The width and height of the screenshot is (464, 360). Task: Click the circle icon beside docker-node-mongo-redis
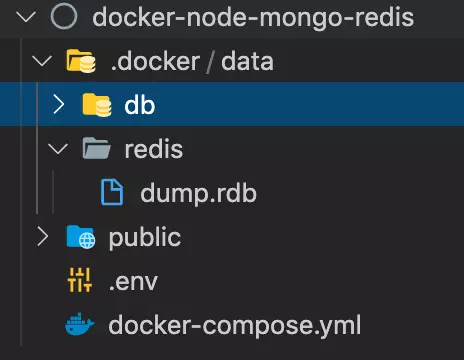point(64,16)
